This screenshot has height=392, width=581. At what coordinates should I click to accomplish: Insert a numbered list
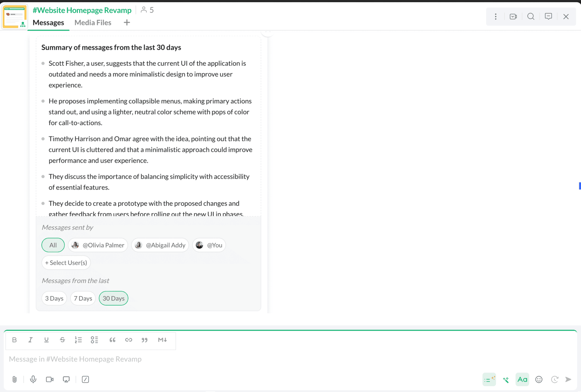(x=78, y=340)
